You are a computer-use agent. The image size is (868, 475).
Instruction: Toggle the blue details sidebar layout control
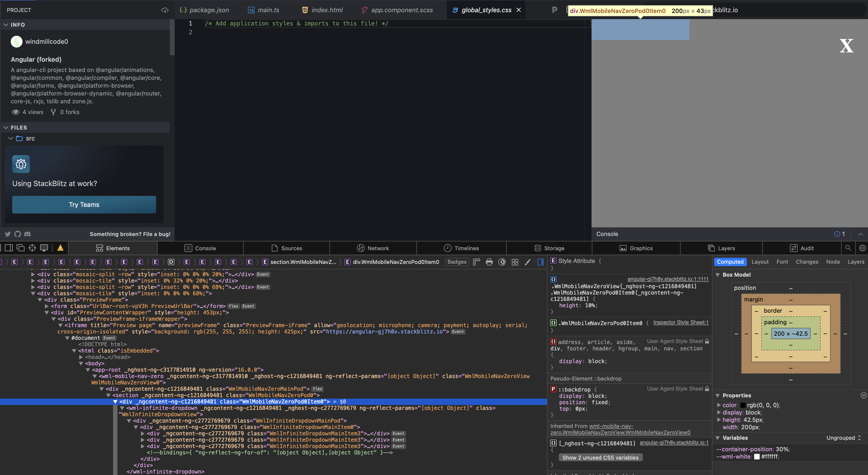[x=541, y=262]
